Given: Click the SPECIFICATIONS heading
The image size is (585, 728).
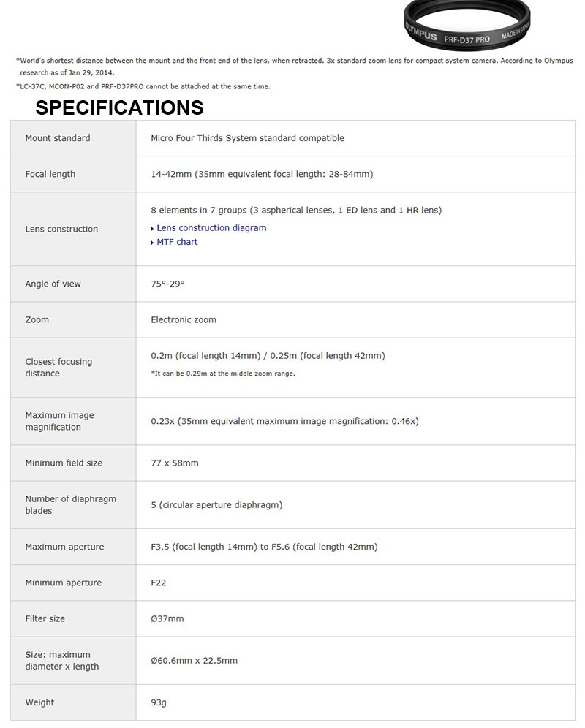Looking at the screenshot, I should (119, 107).
